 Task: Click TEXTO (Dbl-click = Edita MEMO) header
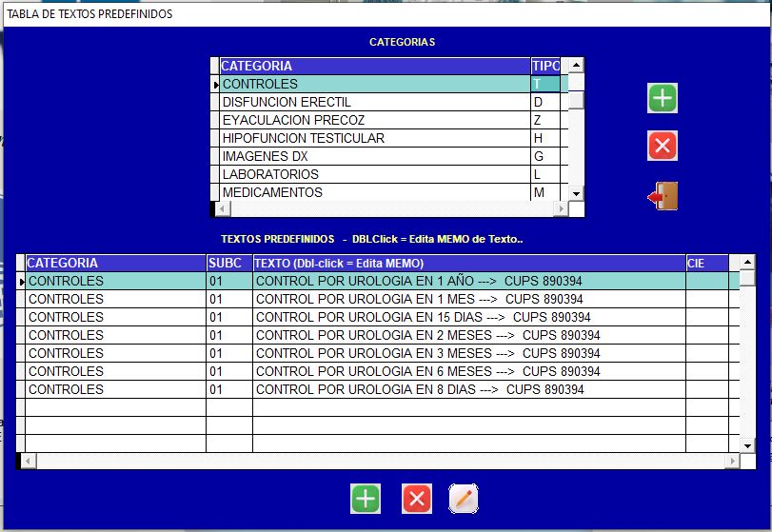469,263
